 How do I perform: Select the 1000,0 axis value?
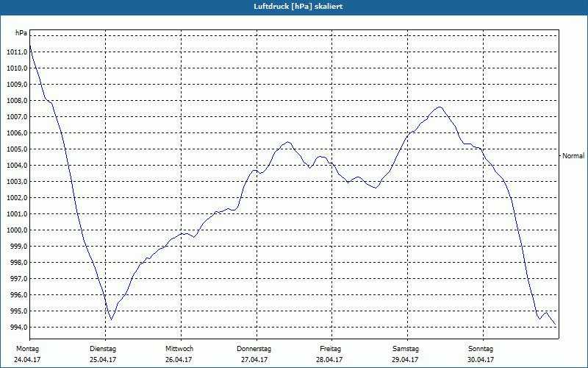coord(17,230)
